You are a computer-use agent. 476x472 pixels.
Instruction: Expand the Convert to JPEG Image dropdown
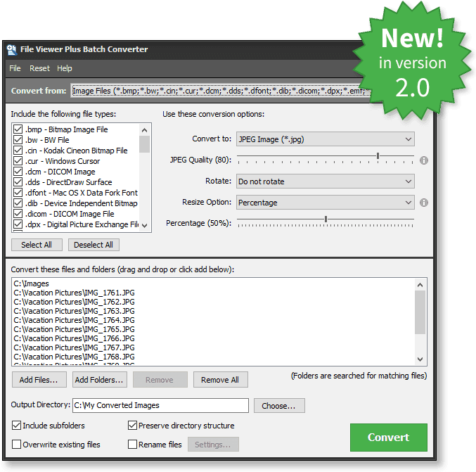click(325, 139)
